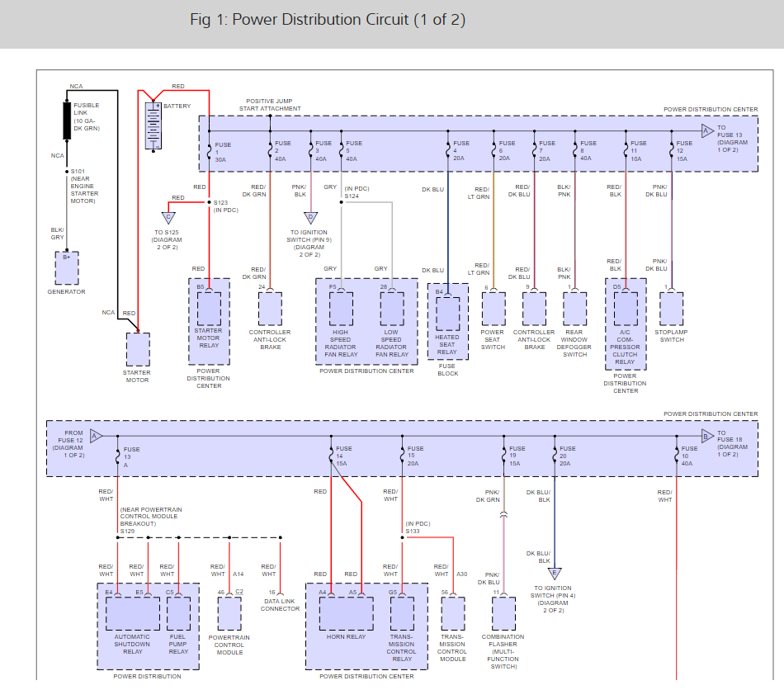Click the battery symbol in the diagram

point(153,125)
